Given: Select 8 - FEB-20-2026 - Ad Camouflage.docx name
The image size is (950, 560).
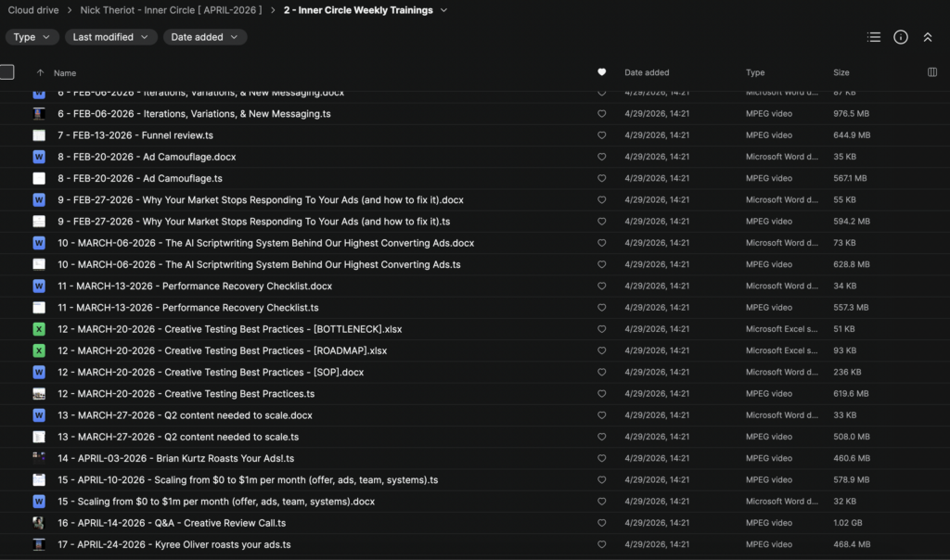Looking at the screenshot, I should (x=147, y=157).
